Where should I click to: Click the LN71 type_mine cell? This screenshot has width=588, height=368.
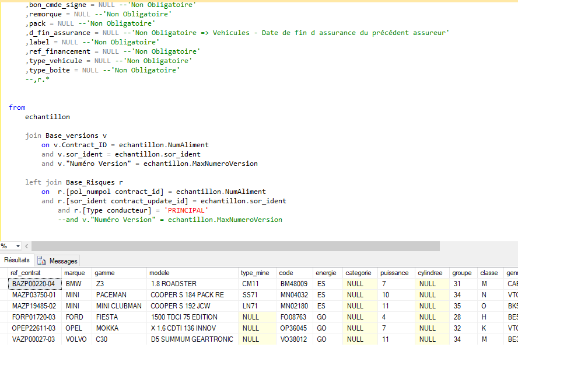(x=257, y=306)
